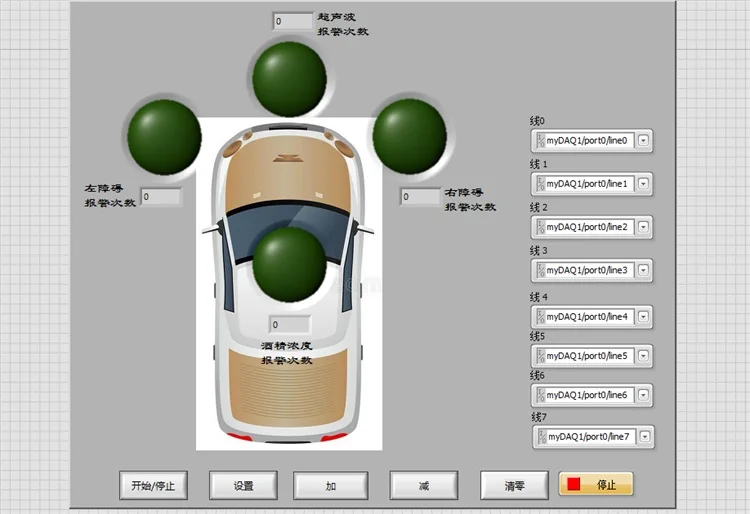Click the 超声波 报警次数 label
Screen dimensions: 750x514
click(342, 24)
